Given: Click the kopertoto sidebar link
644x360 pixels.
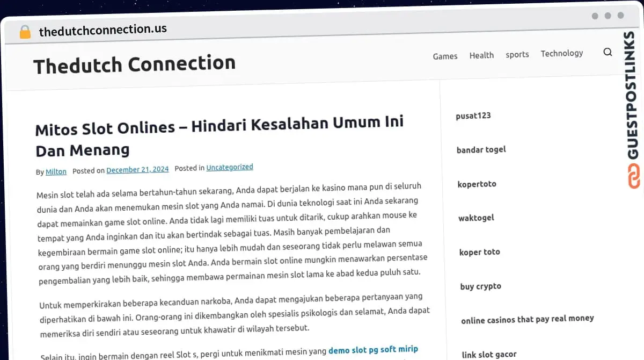Looking at the screenshot, I should tap(477, 184).
